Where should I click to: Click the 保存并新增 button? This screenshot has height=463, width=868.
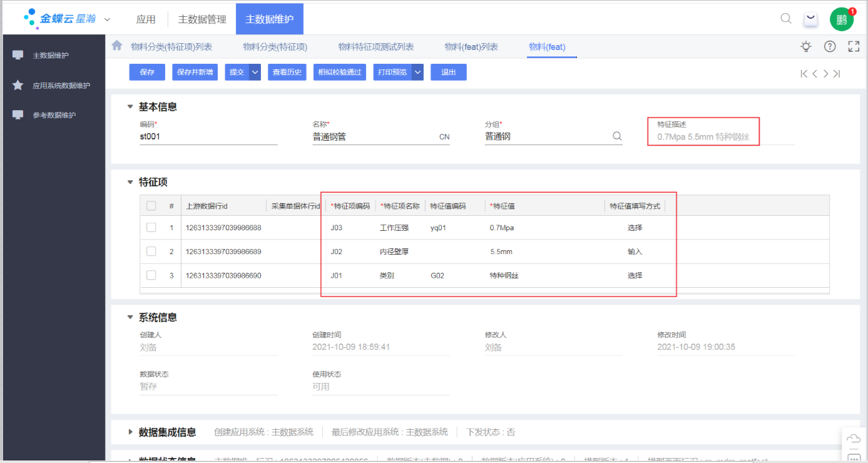pyautogui.click(x=195, y=72)
